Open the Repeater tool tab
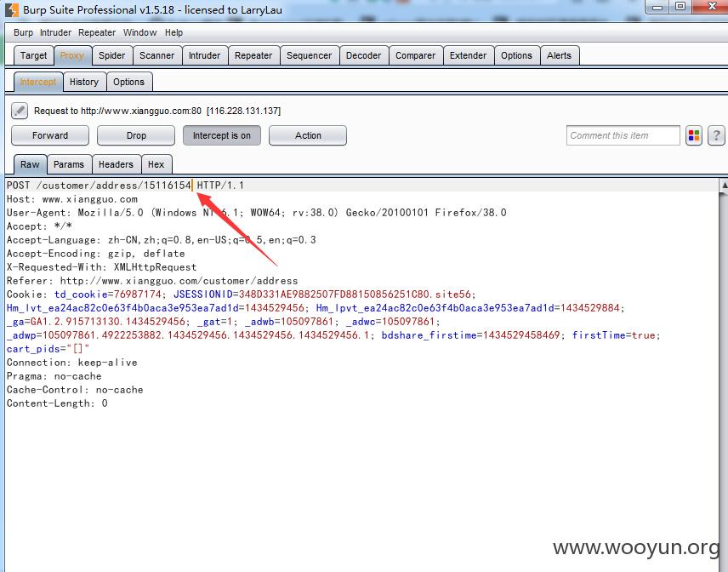The image size is (728, 572). (253, 55)
